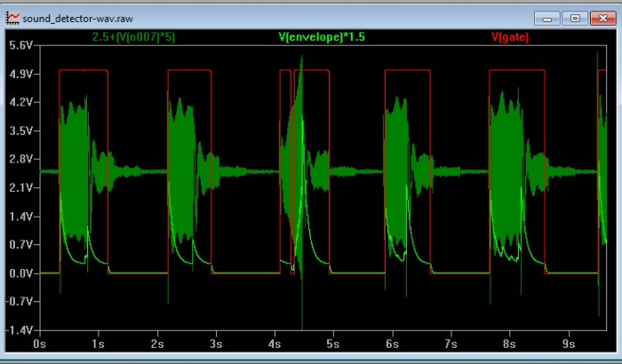Click the 2.8V vertical axis label
Image resolution: width=622 pixels, height=364 pixels.
point(20,160)
